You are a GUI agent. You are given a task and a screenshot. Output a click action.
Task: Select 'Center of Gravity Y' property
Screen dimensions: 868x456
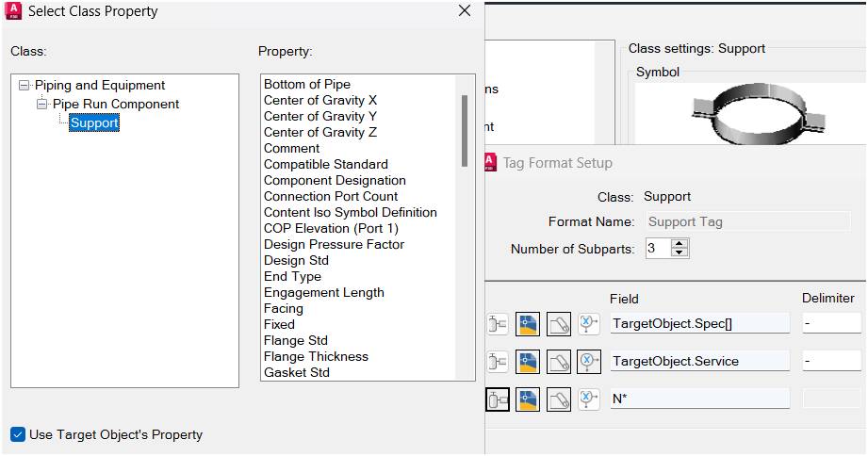tap(320, 116)
